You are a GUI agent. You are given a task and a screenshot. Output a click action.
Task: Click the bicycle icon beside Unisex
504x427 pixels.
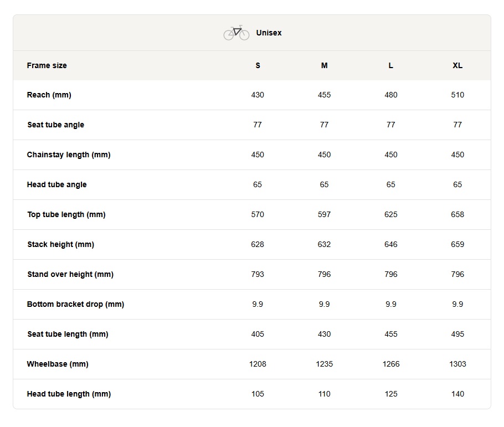pyautogui.click(x=236, y=33)
